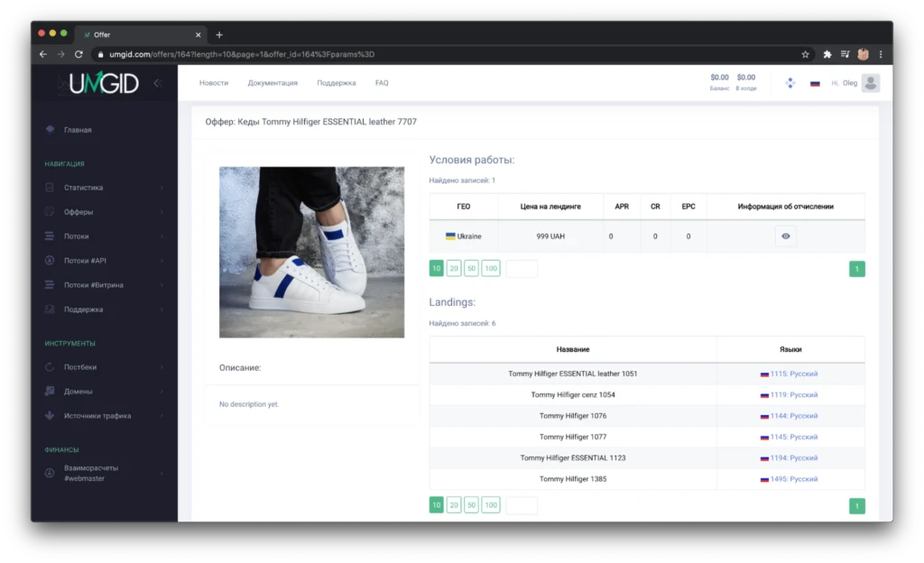Click the Домены sidebar icon
This screenshot has width=924, height=563.
[x=50, y=391]
